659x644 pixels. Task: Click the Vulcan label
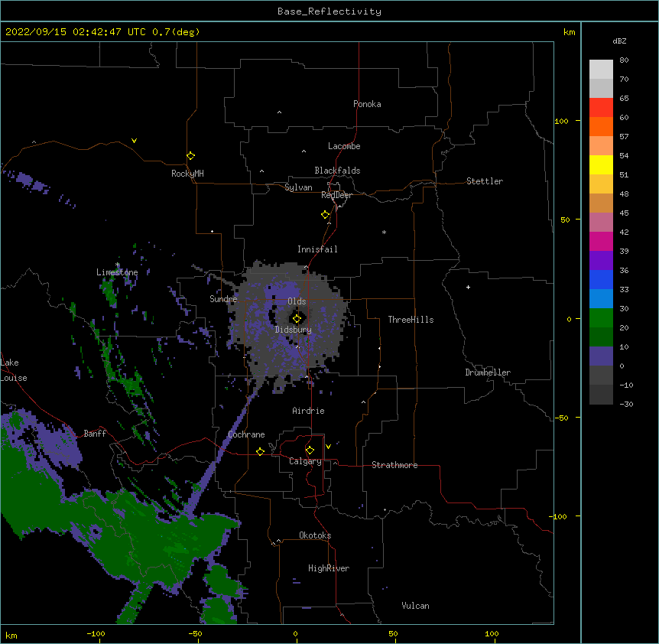415,606
